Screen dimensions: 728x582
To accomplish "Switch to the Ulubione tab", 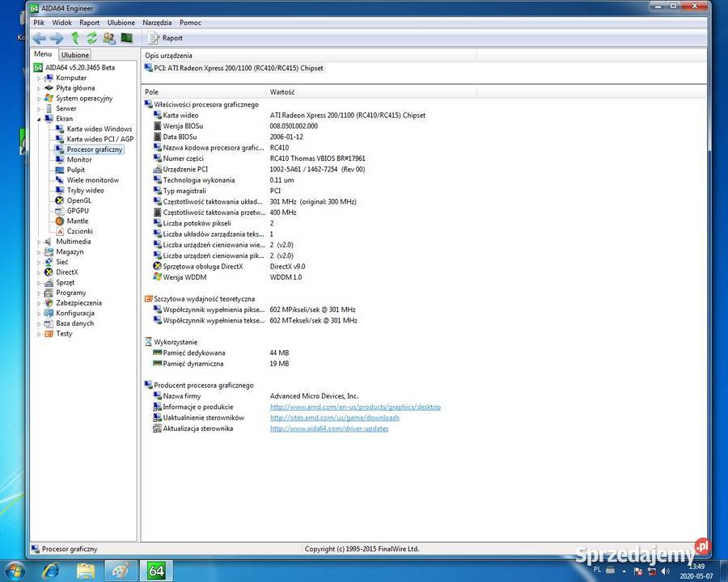I will click(x=75, y=55).
